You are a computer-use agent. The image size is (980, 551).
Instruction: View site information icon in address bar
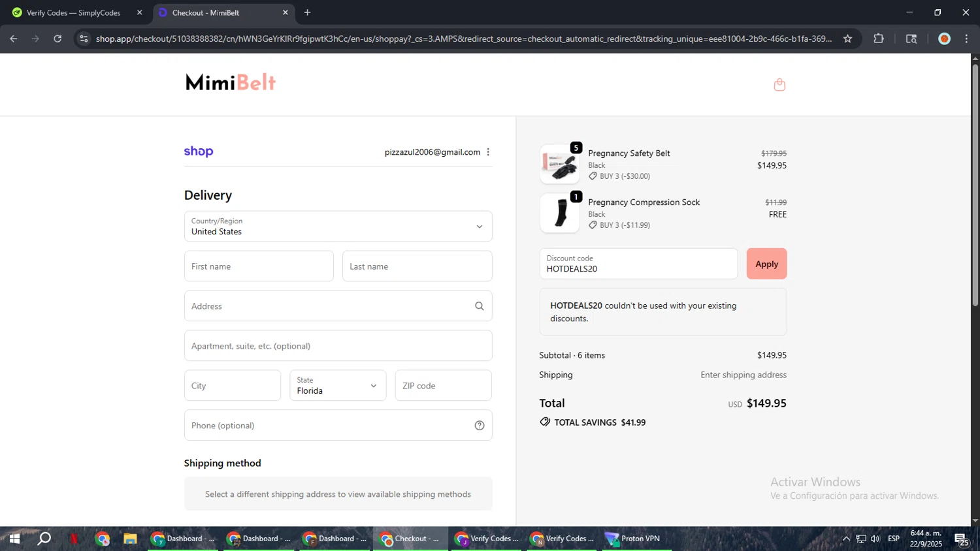(84, 39)
